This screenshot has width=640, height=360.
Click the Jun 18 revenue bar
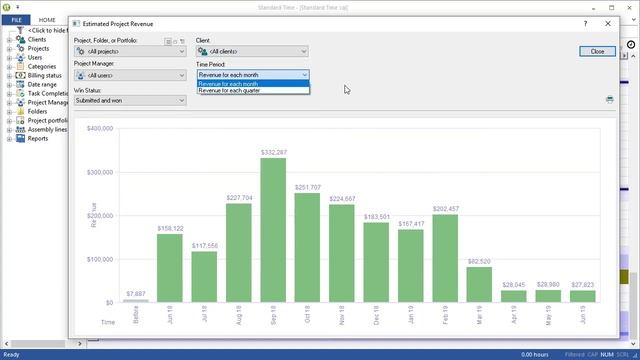tap(170, 268)
